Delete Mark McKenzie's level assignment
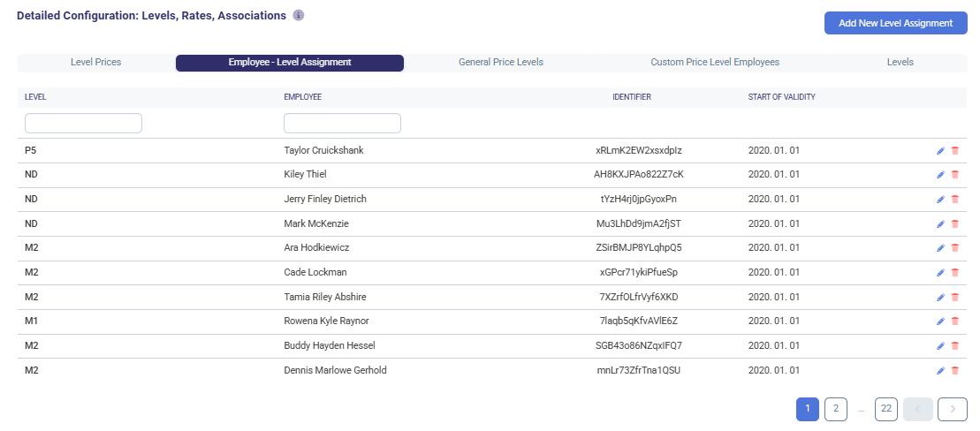980x431 pixels. pos(954,224)
